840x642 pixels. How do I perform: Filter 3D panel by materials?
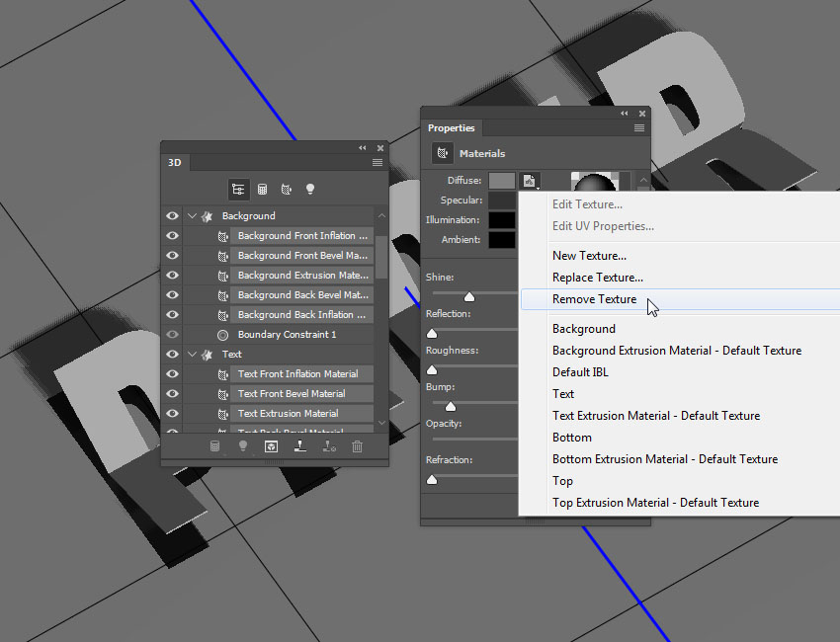click(x=286, y=189)
